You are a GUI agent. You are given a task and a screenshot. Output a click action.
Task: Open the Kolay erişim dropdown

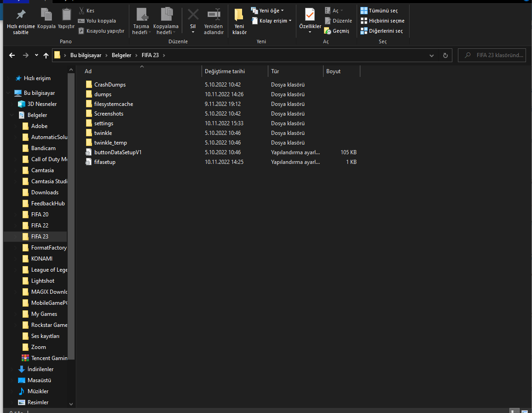272,21
